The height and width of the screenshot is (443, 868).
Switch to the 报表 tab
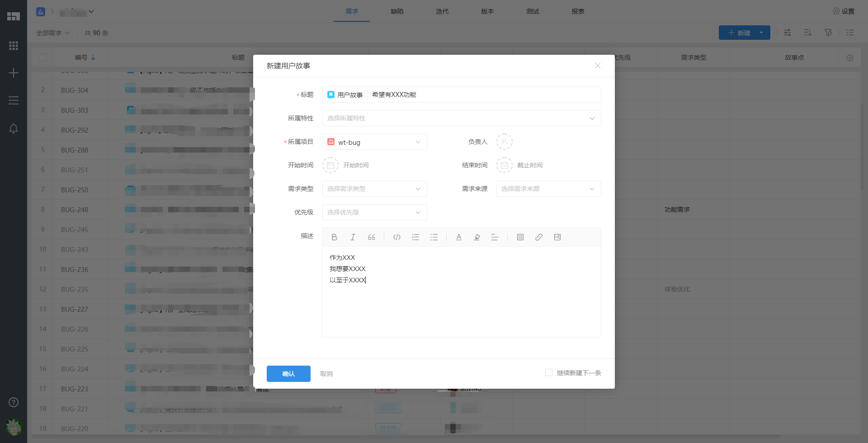point(578,11)
